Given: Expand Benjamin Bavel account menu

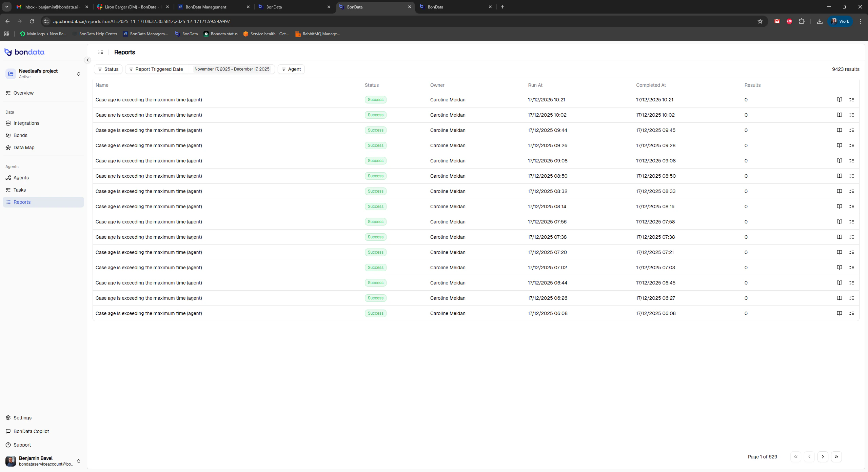Looking at the screenshot, I should point(78,461).
